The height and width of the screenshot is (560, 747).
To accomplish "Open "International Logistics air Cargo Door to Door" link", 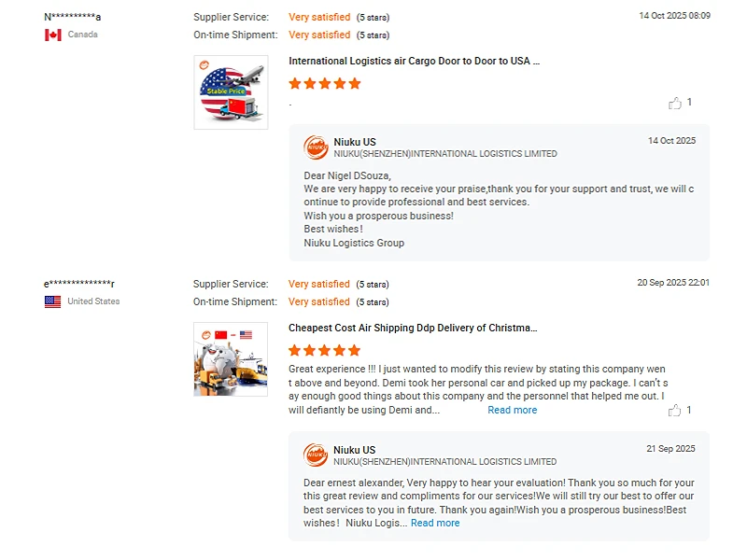I will pos(414,62).
